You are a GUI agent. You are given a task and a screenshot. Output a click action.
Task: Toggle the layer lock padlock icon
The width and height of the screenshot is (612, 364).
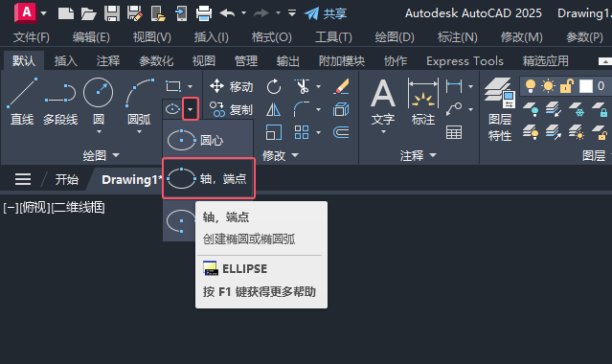coord(567,86)
